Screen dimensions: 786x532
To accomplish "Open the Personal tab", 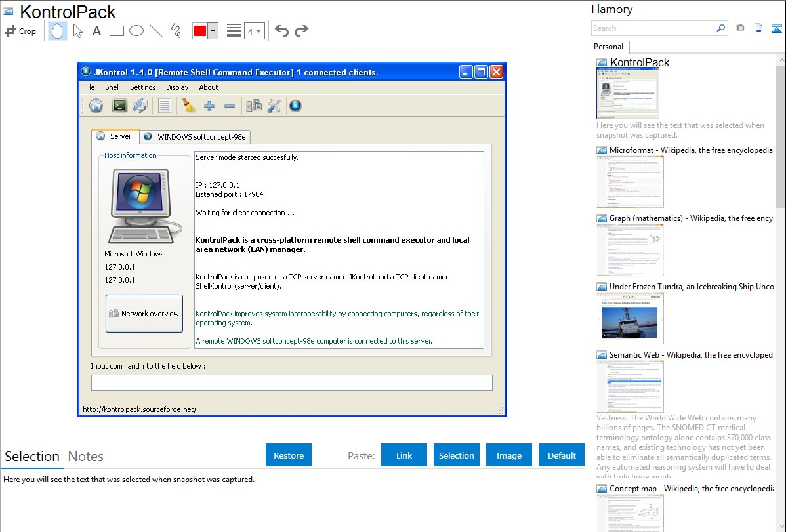I will 608,47.
